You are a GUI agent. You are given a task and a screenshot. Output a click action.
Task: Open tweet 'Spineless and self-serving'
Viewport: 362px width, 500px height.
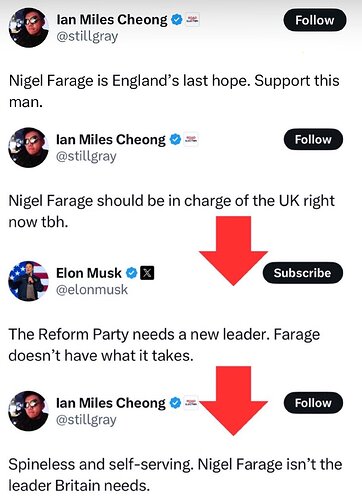(175, 475)
